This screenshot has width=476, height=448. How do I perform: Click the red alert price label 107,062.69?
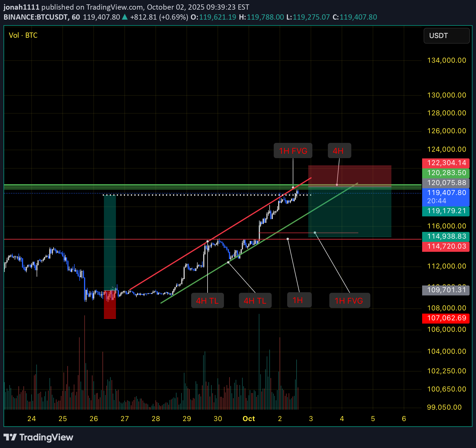[x=446, y=318]
